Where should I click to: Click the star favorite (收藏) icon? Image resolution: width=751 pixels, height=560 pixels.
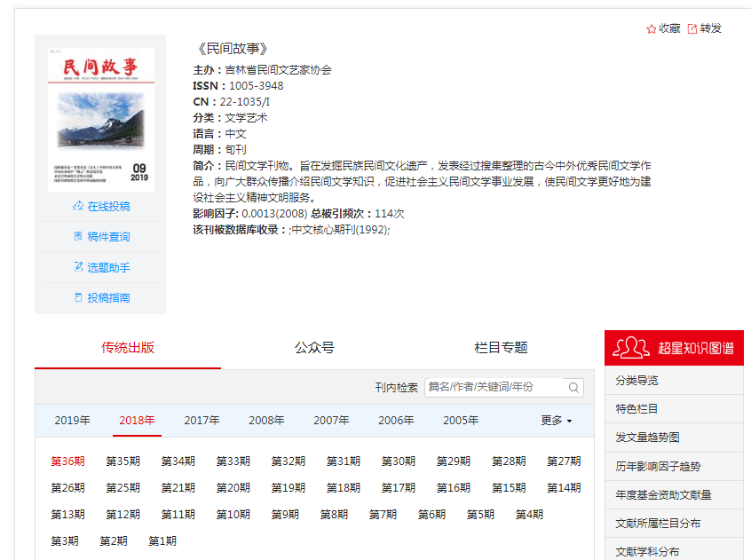click(x=651, y=28)
